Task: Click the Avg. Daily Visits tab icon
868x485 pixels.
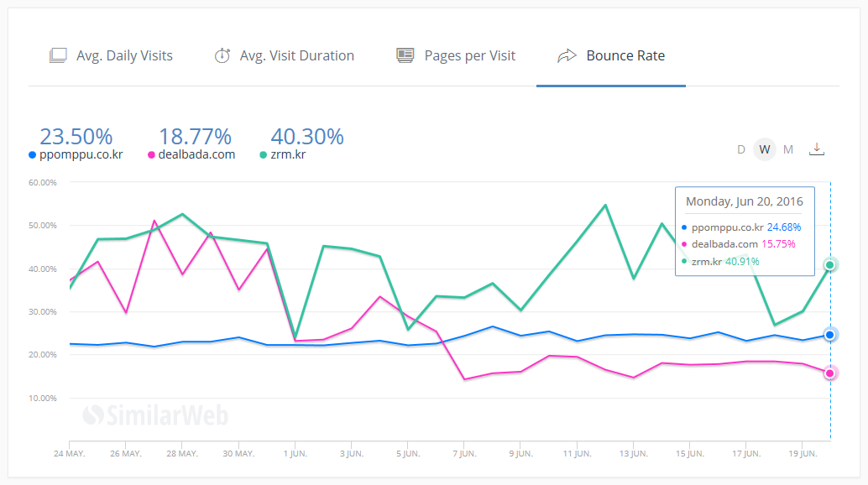Action: [x=58, y=56]
